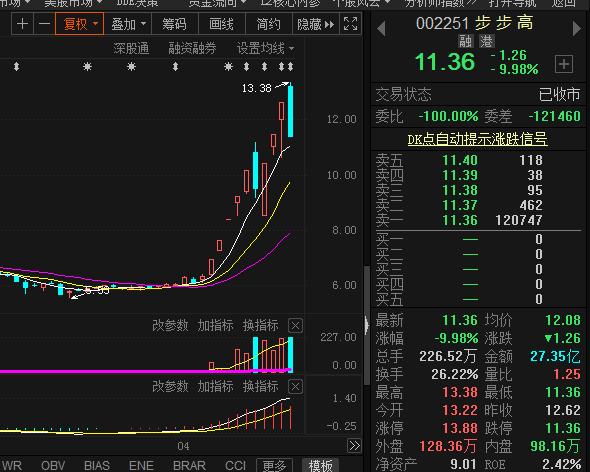Click 改参数 in the MACD indicator panel
Viewport: 590px width, 472px height.
point(170,386)
